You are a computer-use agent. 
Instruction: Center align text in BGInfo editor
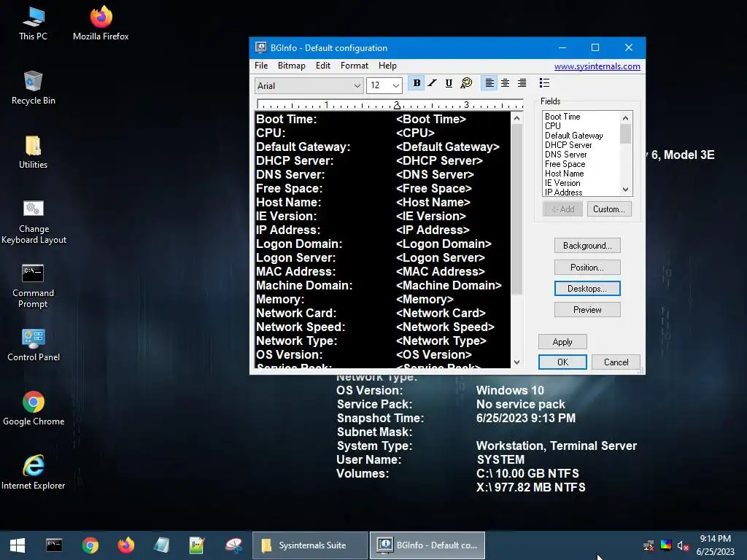pos(505,83)
